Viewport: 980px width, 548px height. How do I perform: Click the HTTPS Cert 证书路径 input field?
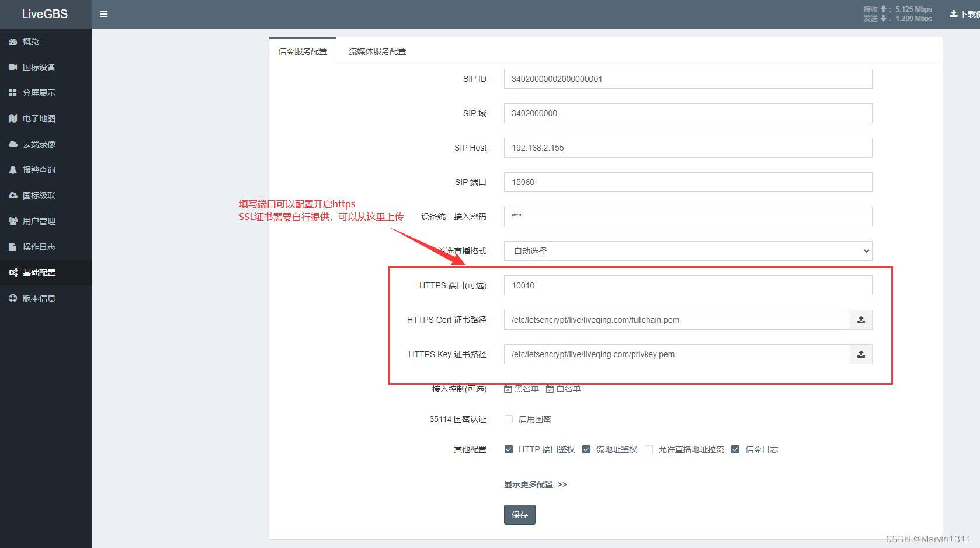(x=677, y=320)
